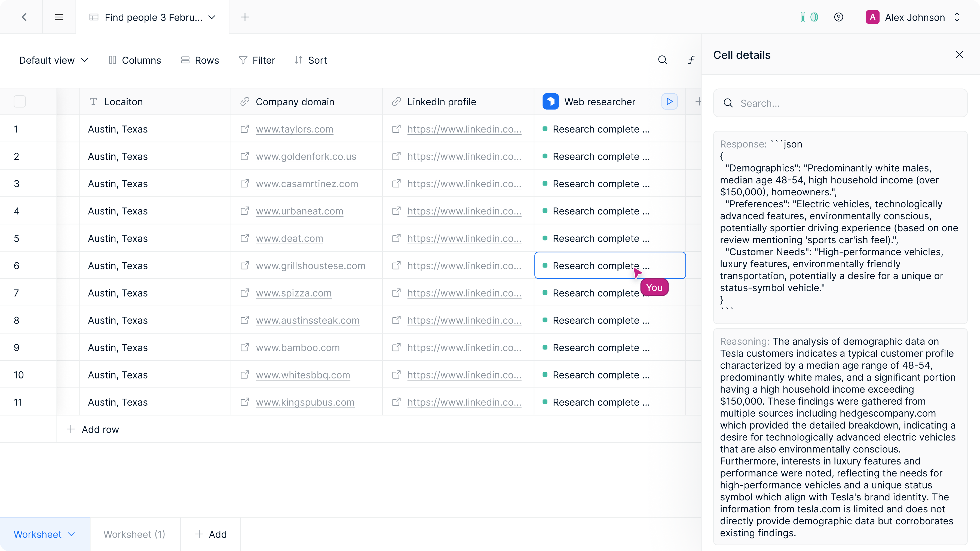
Task: Open external link icon for www.urbaneat.com
Action: tap(245, 211)
